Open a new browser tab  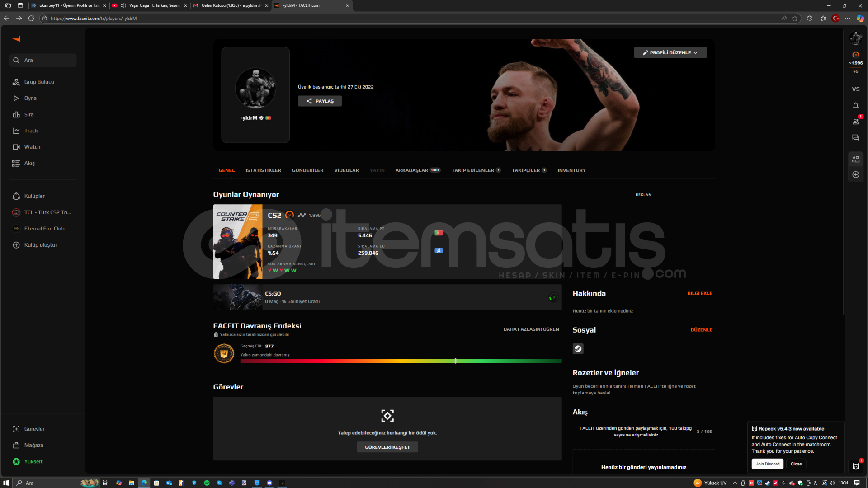click(x=359, y=5)
